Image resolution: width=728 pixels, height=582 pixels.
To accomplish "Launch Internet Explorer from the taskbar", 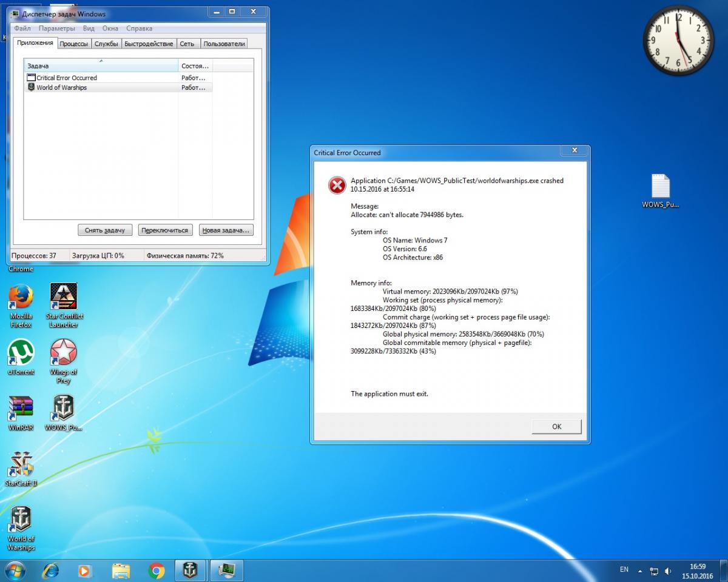I will coord(50,570).
